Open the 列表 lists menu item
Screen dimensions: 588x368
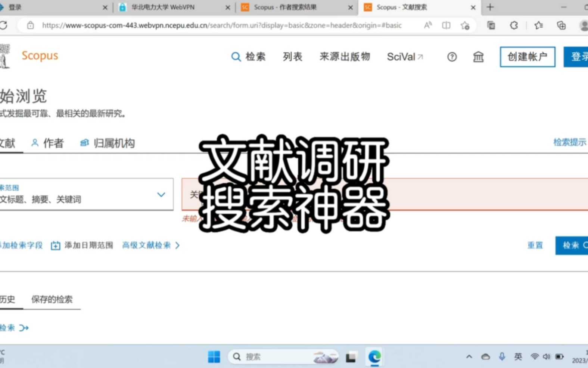point(292,57)
